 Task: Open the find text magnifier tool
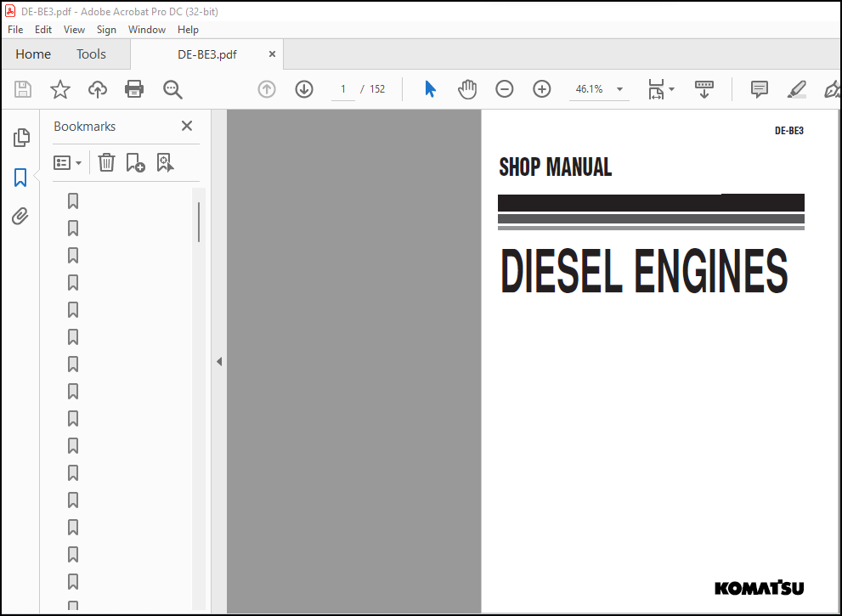point(172,89)
